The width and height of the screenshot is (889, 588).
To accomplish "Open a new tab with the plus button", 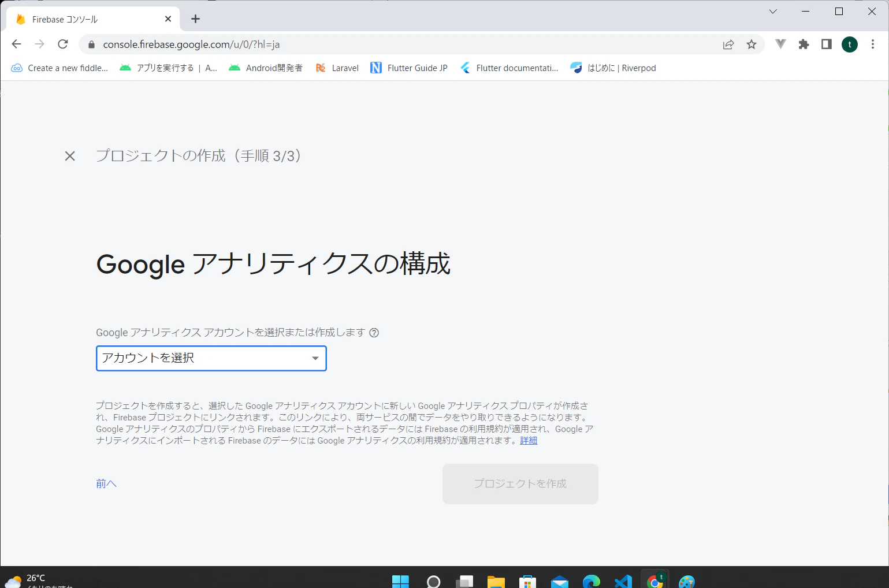I will (x=196, y=19).
